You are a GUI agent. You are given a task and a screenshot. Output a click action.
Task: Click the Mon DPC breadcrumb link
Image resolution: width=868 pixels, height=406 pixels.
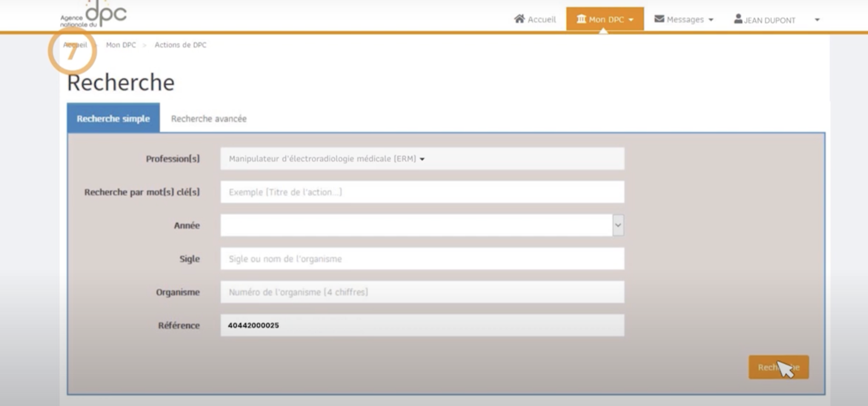tap(121, 45)
